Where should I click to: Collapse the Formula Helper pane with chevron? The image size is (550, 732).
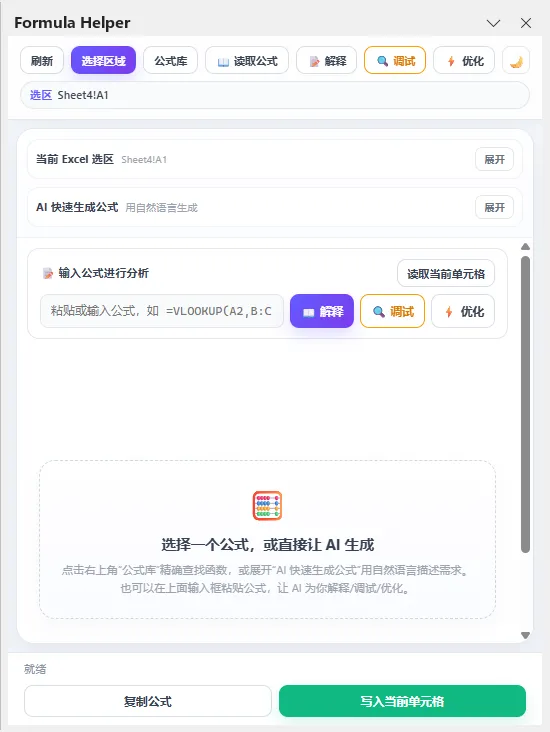494,23
